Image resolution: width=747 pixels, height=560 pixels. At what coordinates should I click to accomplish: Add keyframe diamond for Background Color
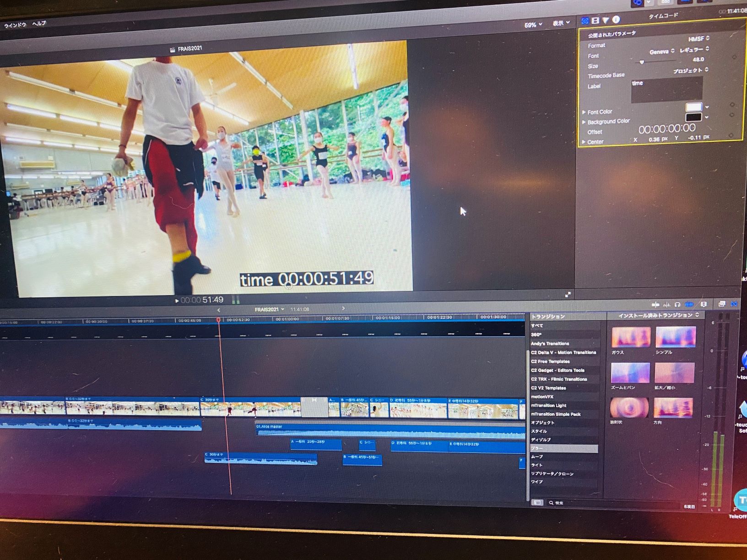pyautogui.click(x=731, y=115)
